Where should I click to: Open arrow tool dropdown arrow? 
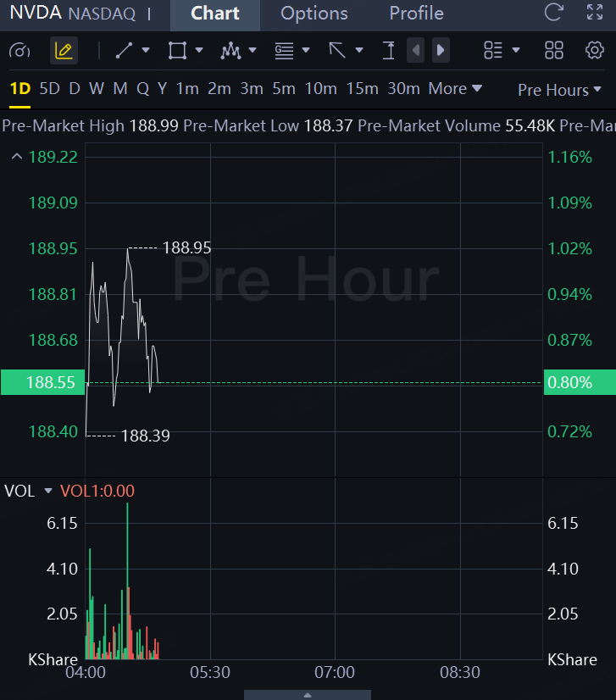[359, 51]
